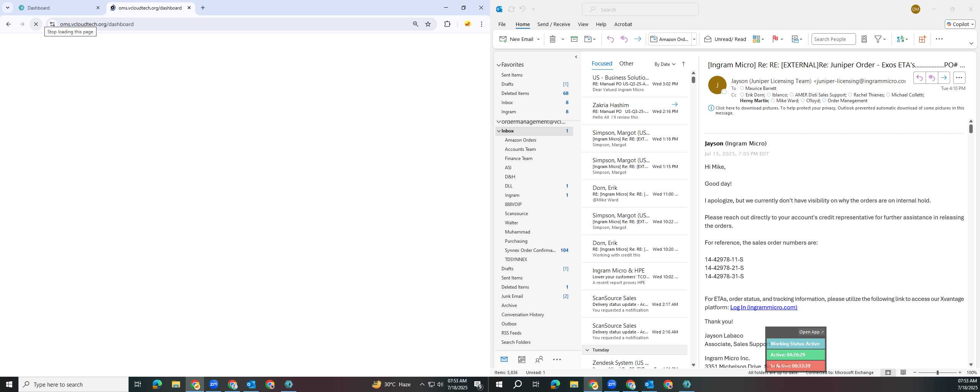The height and width of the screenshot is (392, 980).
Task: Open the Acrobat tab in Outlook
Action: [623, 24]
